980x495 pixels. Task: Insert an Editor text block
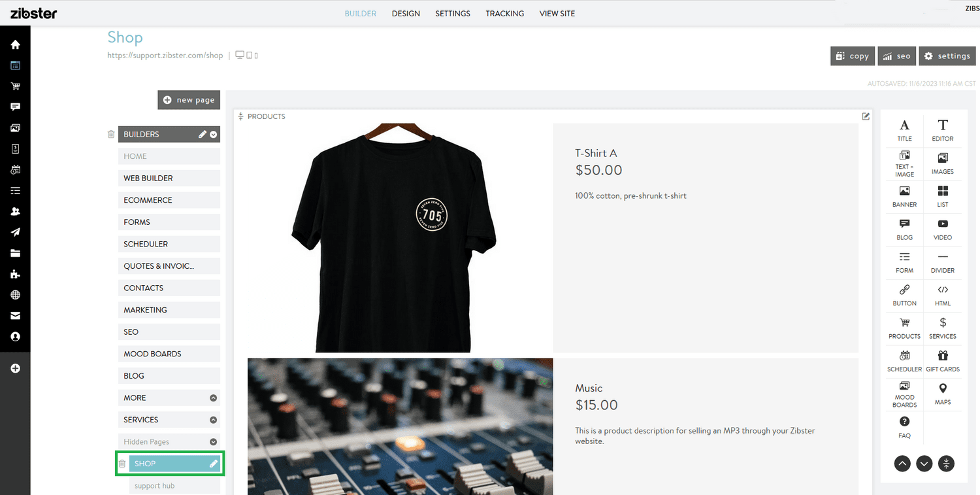coord(943,130)
